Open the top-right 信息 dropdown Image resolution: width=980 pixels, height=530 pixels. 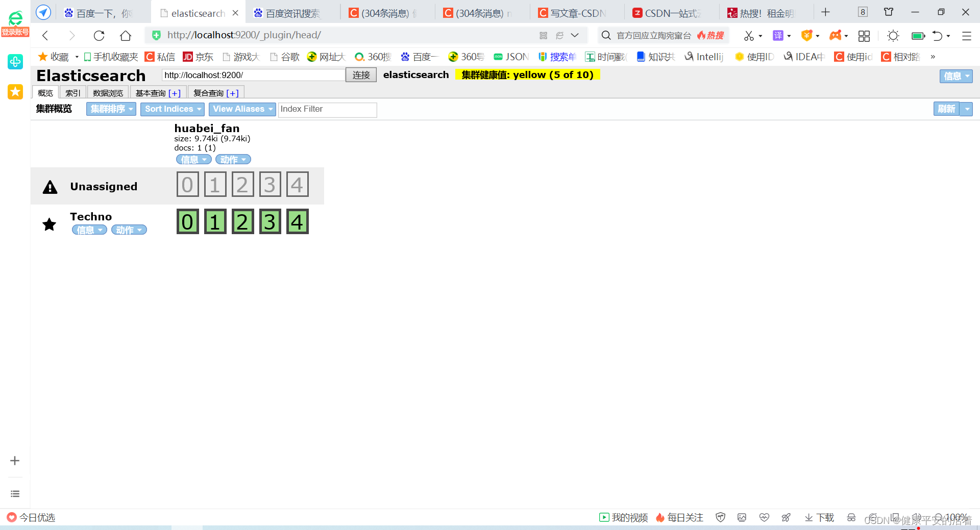[956, 76]
